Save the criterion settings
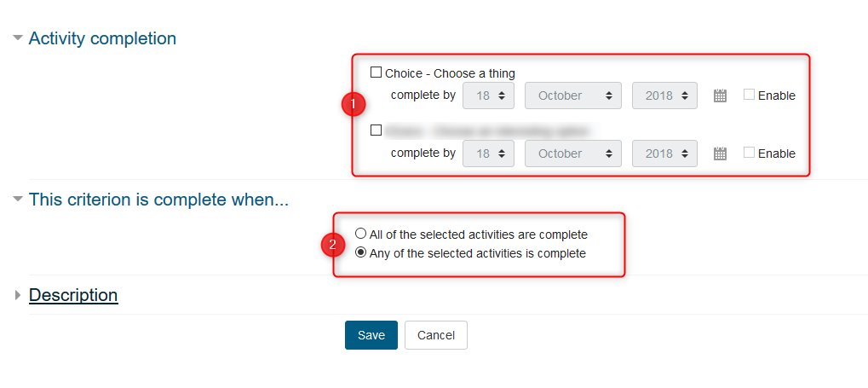The height and width of the screenshot is (388, 868). [x=371, y=335]
